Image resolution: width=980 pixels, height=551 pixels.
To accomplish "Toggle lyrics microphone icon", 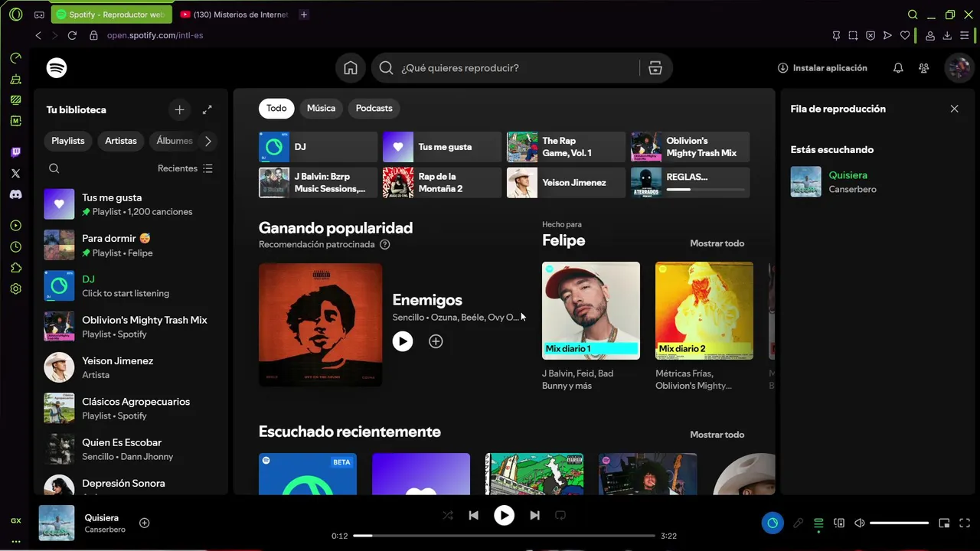I will tap(798, 523).
